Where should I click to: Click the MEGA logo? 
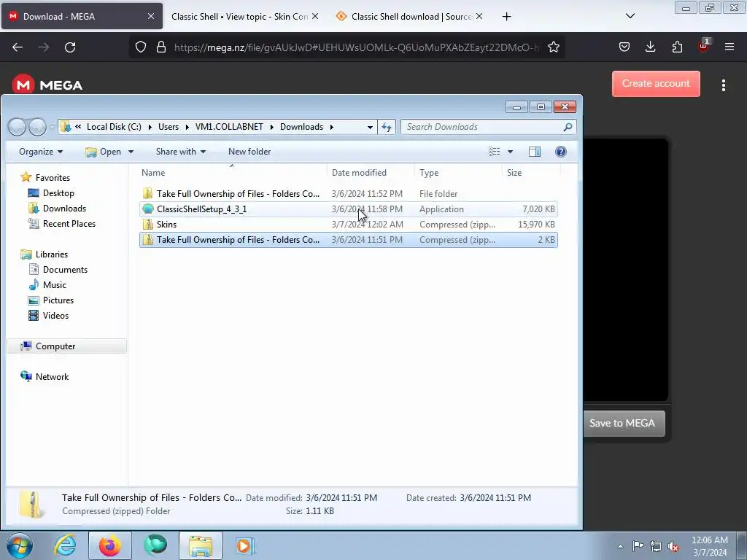pos(47,85)
